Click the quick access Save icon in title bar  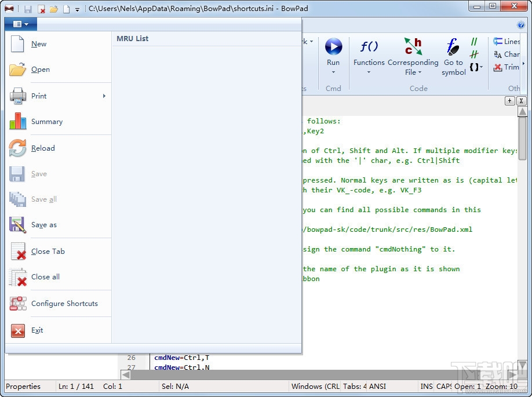coord(28,9)
